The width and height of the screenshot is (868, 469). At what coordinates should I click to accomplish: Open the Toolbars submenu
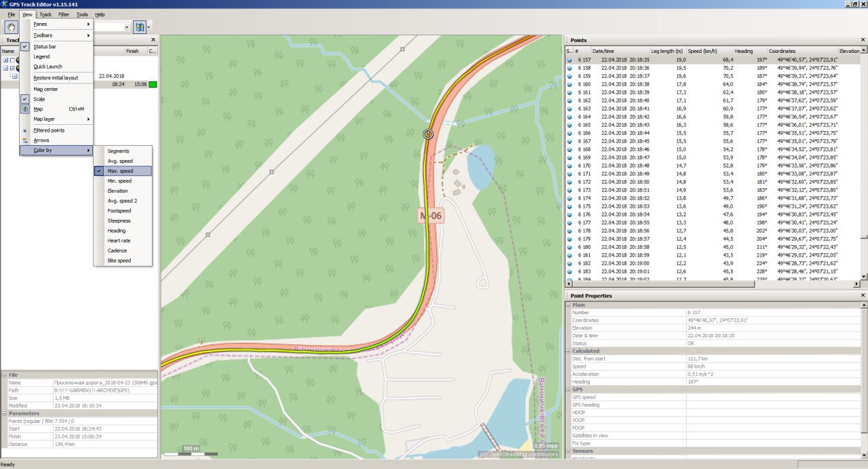[x=56, y=35]
